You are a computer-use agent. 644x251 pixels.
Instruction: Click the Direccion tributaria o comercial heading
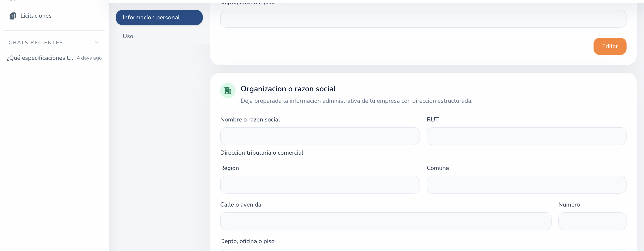(x=262, y=153)
